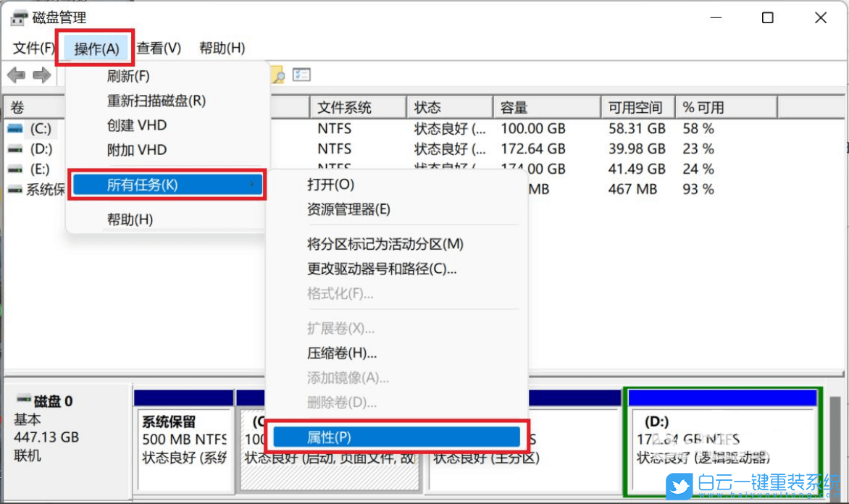849x504 pixels.
Task: Open the 查看(V) menu
Action: [159, 48]
